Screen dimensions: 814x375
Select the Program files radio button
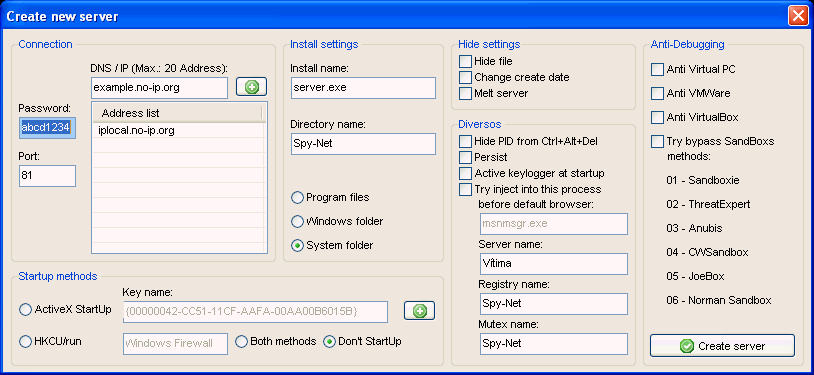tap(297, 197)
